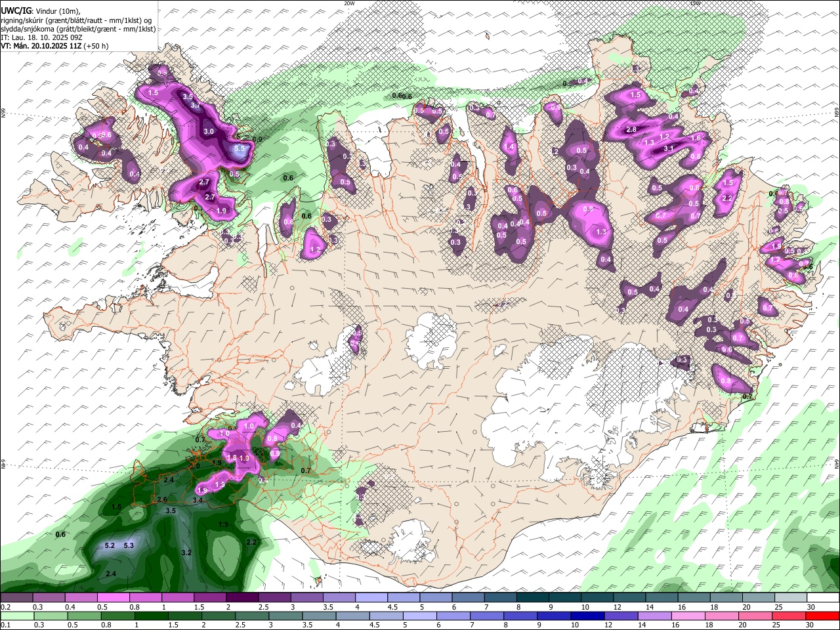Select the bright pink snow swatch labeled 0.5
840x630 pixels.
[113, 598]
